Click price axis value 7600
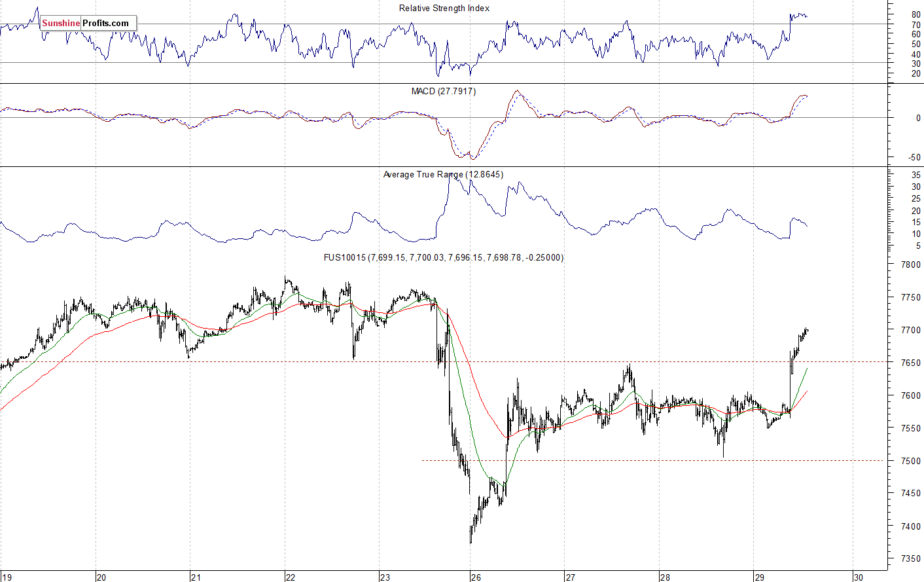 (x=910, y=396)
